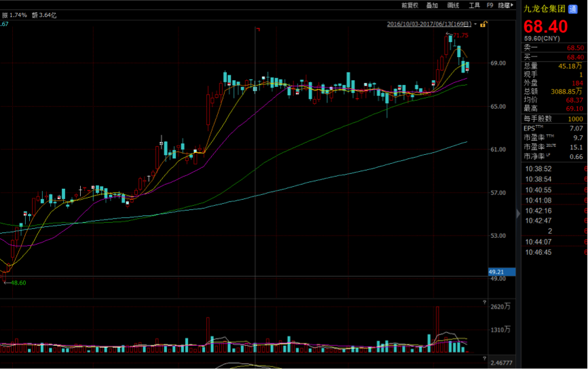Viewport: 588px width, 369px height.
Task: Collapse the right panel using splitter arrow
Action: 519,214
